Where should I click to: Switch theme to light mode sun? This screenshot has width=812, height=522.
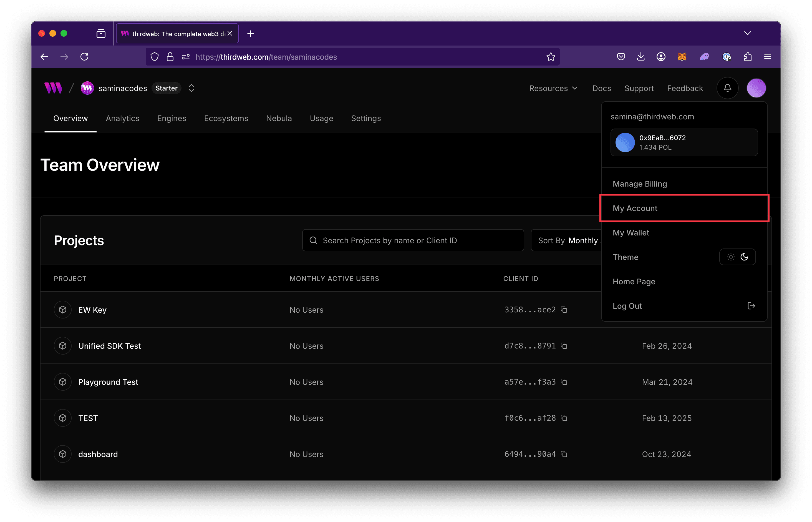click(731, 257)
